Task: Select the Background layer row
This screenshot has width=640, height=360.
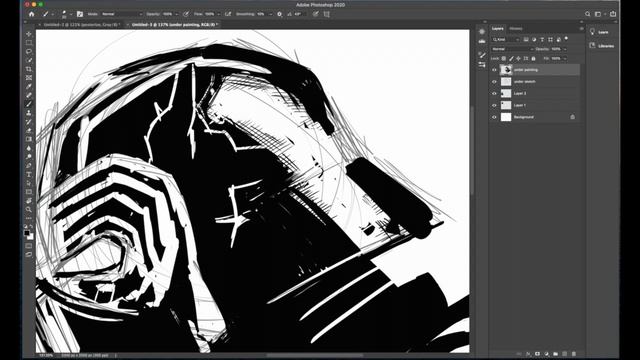Action: tap(535, 117)
